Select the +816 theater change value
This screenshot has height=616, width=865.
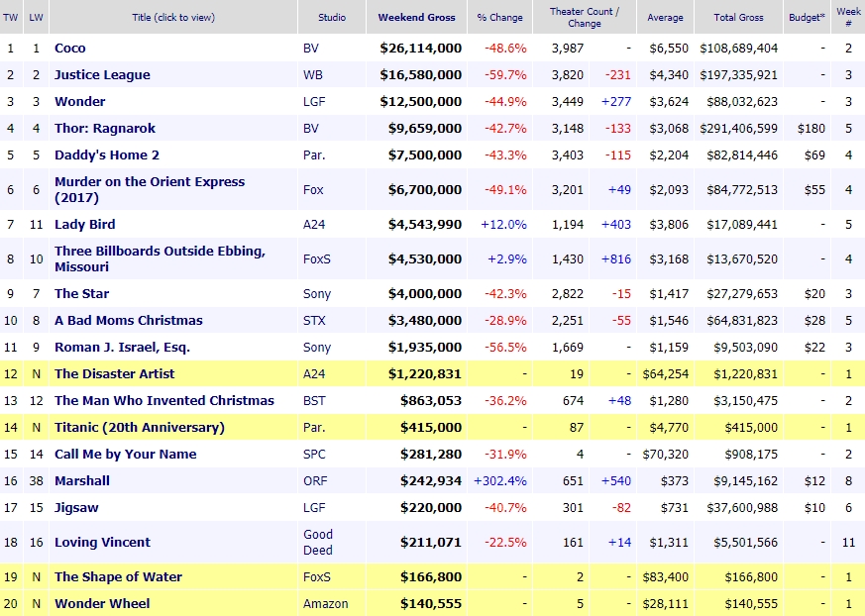pyautogui.click(x=615, y=258)
